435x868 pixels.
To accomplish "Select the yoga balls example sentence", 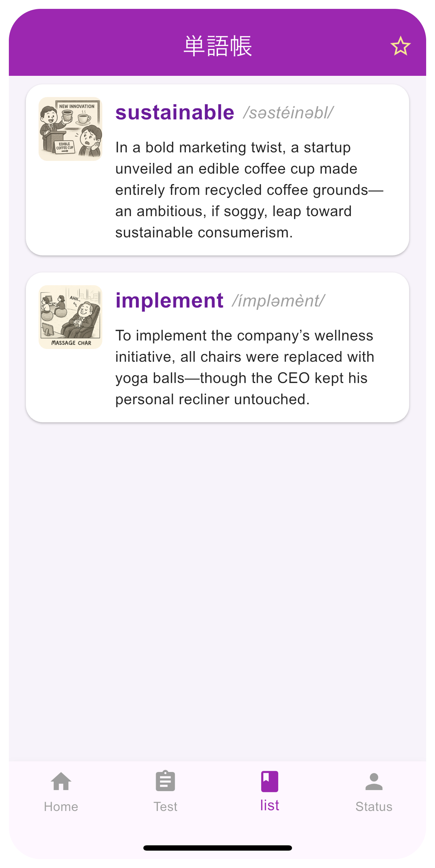I will [244, 367].
